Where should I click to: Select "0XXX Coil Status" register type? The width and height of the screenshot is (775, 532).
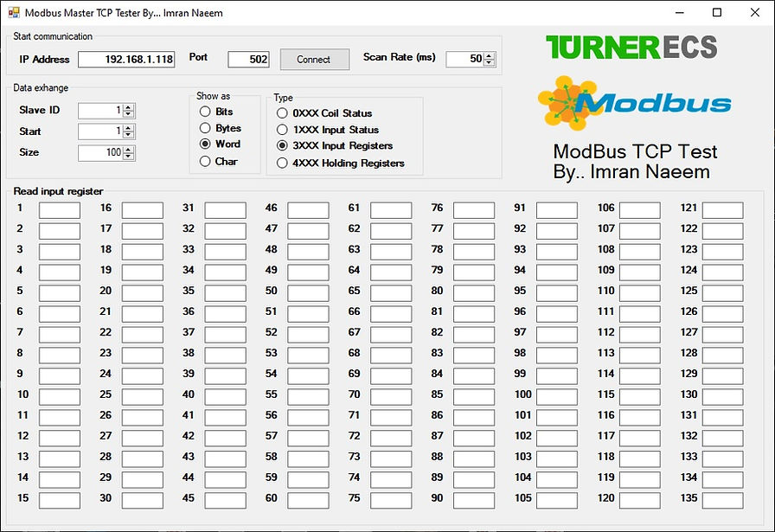(x=282, y=113)
